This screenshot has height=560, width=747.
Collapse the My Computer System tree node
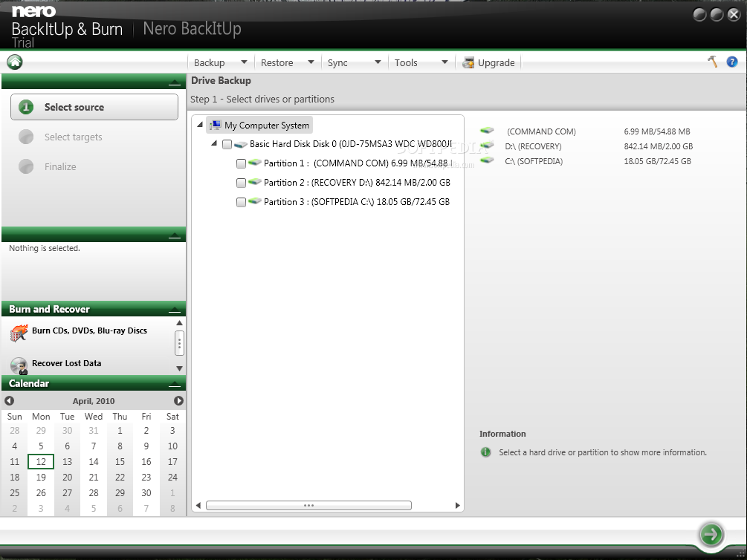click(x=200, y=125)
